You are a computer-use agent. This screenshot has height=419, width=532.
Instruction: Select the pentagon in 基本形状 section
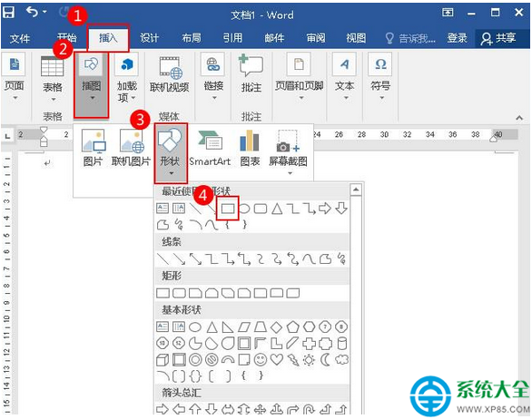click(x=293, y=326)
